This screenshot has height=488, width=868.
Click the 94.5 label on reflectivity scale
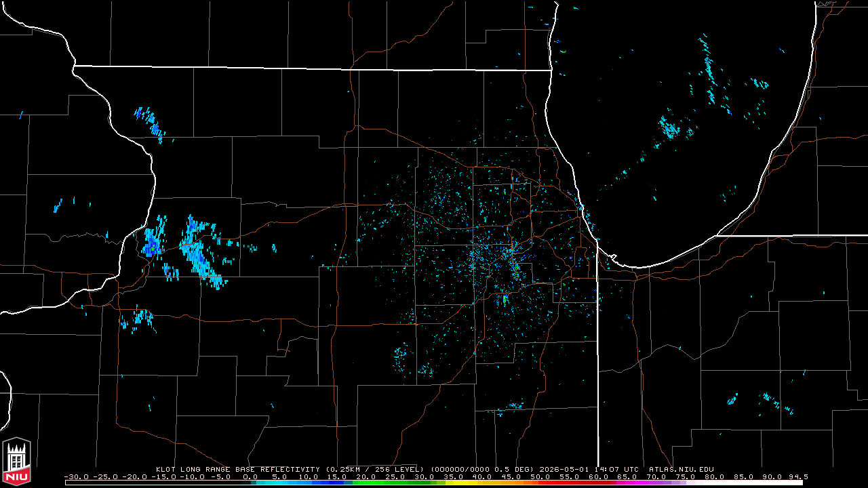799,476
